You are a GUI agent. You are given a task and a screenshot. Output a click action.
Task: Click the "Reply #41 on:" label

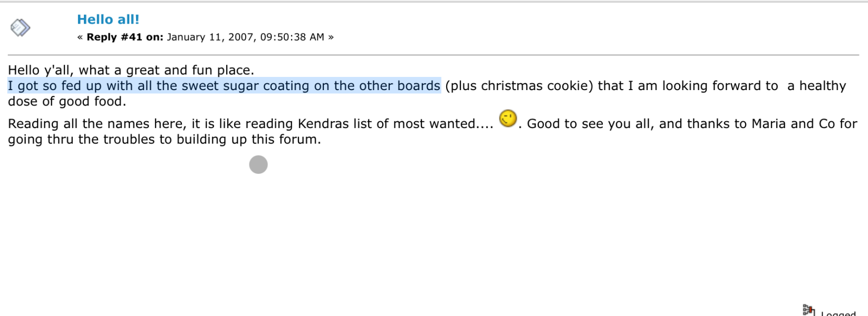[x=125, y=37]
